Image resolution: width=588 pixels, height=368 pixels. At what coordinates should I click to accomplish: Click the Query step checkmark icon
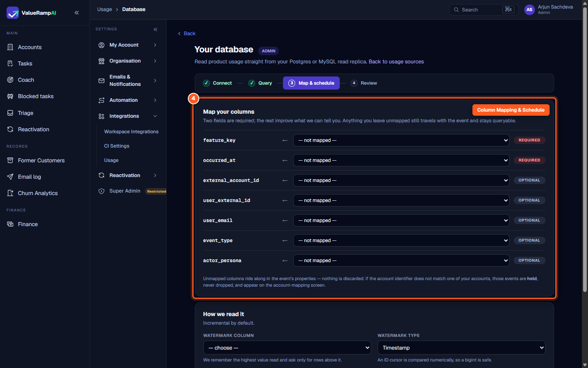[252, 83]
